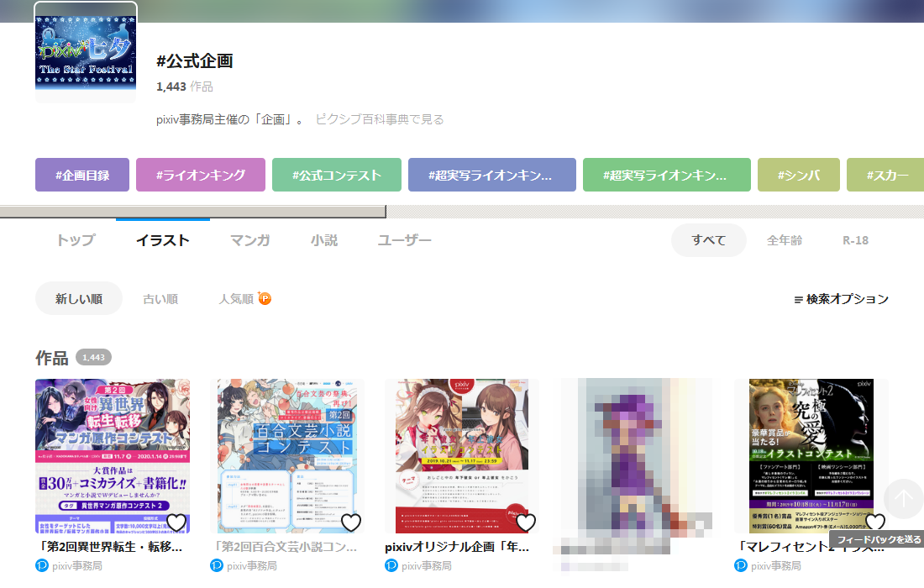Open the 小説 tab
The height and width of the screenshot is (588, 924).
click(324, 240)
